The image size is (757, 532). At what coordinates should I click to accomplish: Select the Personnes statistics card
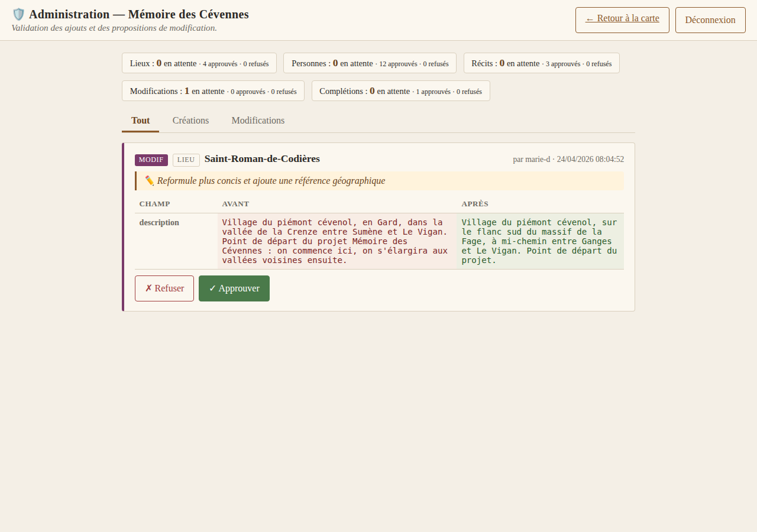[370, 63]
